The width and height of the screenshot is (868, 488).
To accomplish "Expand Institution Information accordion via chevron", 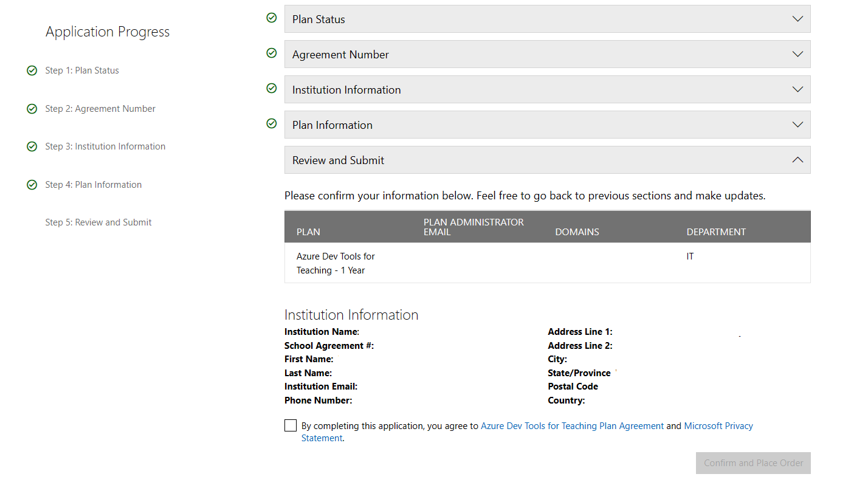I will point(798,89).
